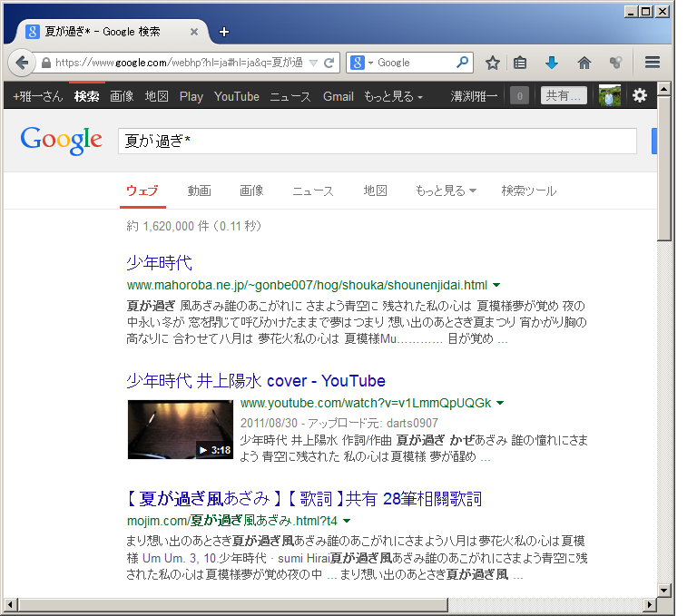This screenshot has width=697, height=616.
Task: Click the mojim.com green URL text
Action: (232, 521)
